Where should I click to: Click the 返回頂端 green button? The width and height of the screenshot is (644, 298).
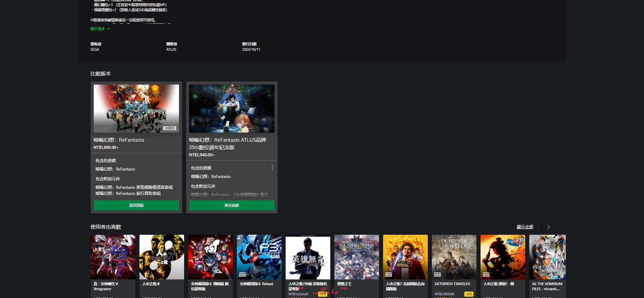click(x=136, y=205)
